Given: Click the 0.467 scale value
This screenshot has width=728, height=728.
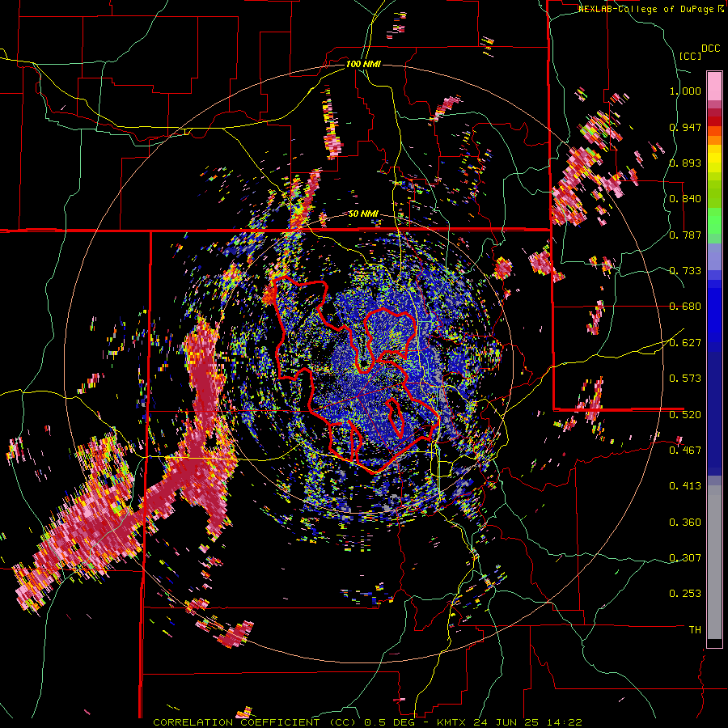Looking at the screenshot, I should point(685,451).
